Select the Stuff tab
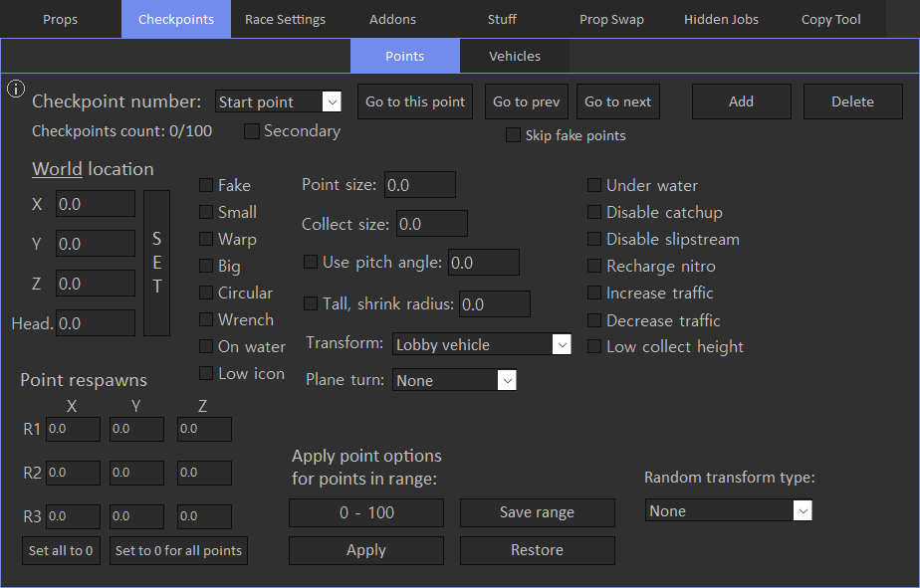Image resolution: width=920 pixels, height=588 pixels. pyautogui.click(x=502, y=19)
